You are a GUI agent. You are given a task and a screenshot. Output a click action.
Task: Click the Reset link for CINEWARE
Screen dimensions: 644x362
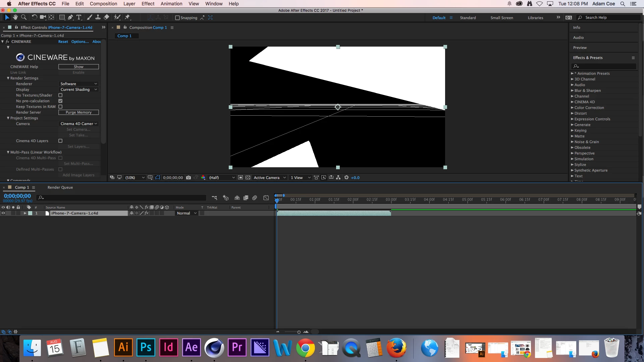63,42
